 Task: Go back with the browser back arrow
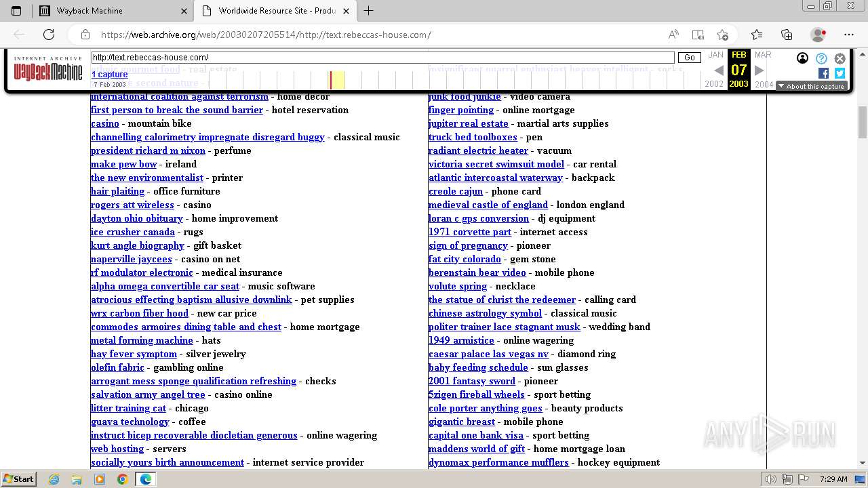click(19, 35)
